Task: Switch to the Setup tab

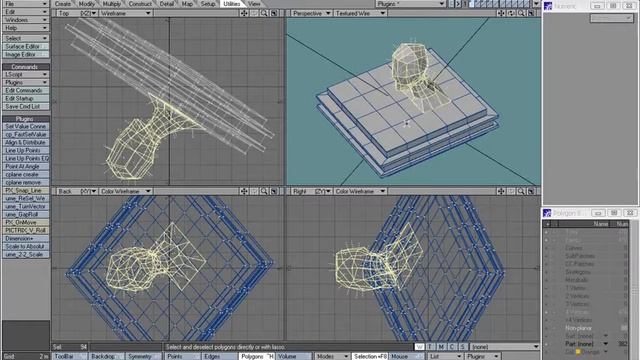Action: tap(208, 4)
